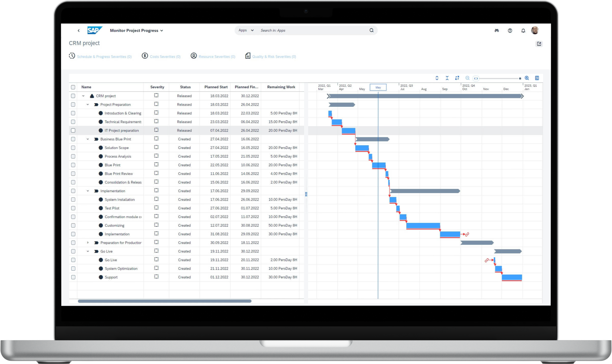Viewport: 612px width, 364px height.
Task: Click the Costs Severities link
Action: (165, 57)
